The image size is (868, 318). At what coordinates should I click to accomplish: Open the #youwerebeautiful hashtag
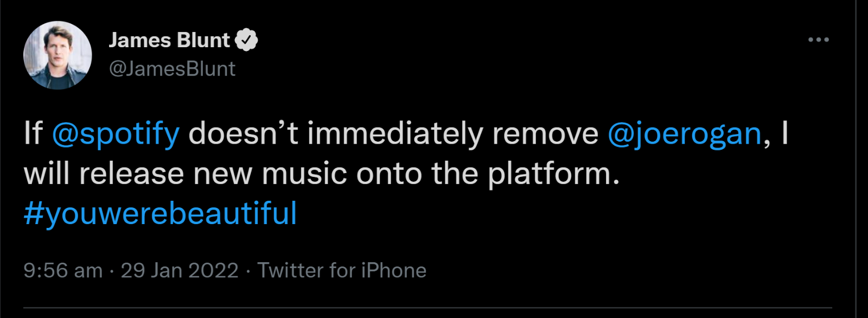[x=161, y=213]
